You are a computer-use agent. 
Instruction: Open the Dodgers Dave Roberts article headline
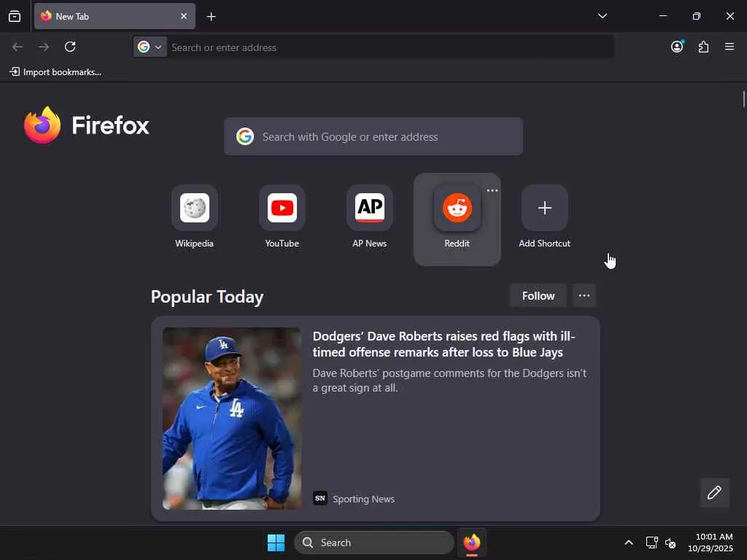[x=444, y=344]
